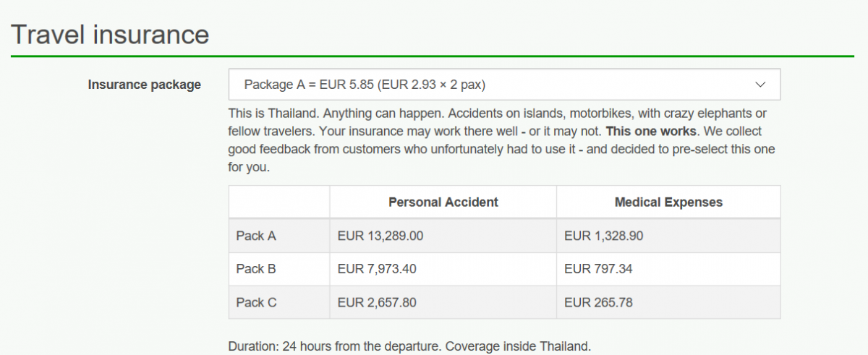Screen dimensions: 868x355
Task: Click the chevron arrow in package selector
Action: click(x=760, y=85)
